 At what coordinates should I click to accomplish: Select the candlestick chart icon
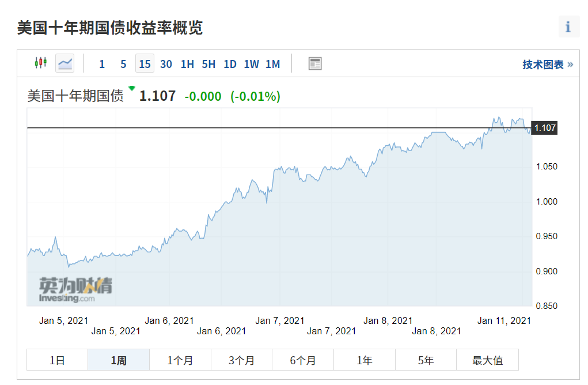(40, 63)
